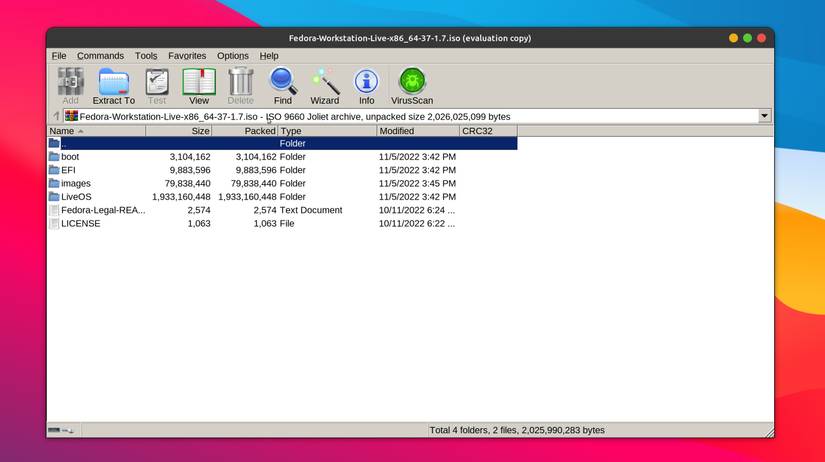The width and height of the screenshot is (825, 462).
Task: Click the Extract To toolbar icon
Action: tap(113, 86)
